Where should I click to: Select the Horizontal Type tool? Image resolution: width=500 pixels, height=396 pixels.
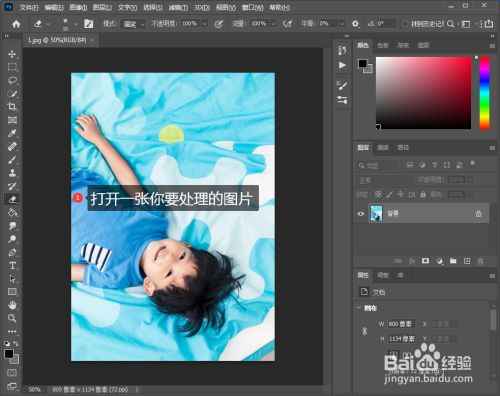[12, 266]
